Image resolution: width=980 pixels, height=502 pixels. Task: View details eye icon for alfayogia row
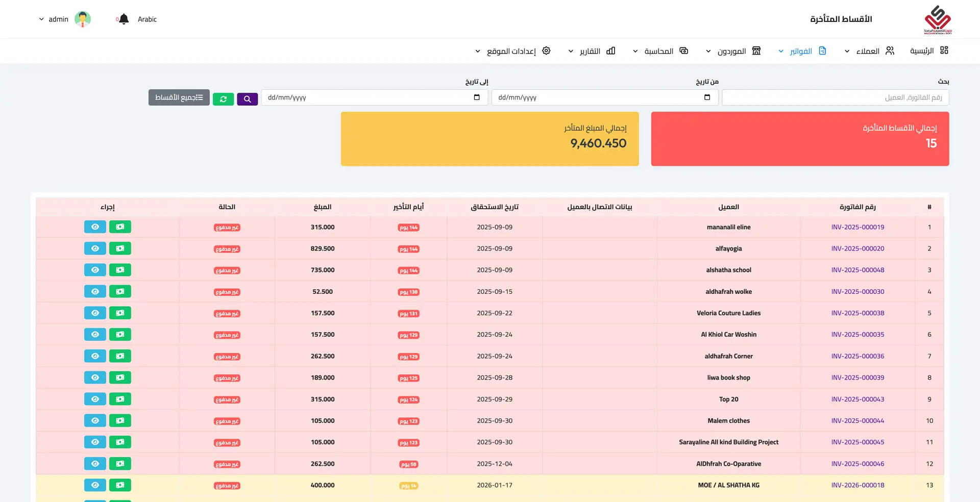point(95,248)
